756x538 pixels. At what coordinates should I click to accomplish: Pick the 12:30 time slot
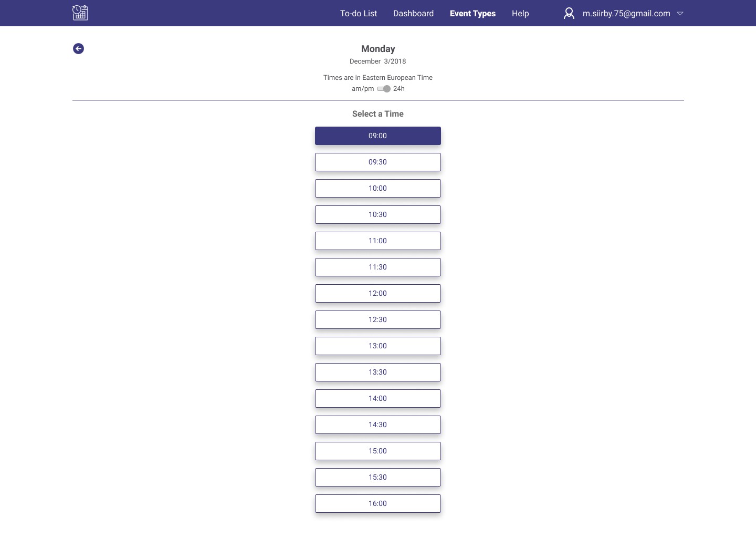pos(378,319)
